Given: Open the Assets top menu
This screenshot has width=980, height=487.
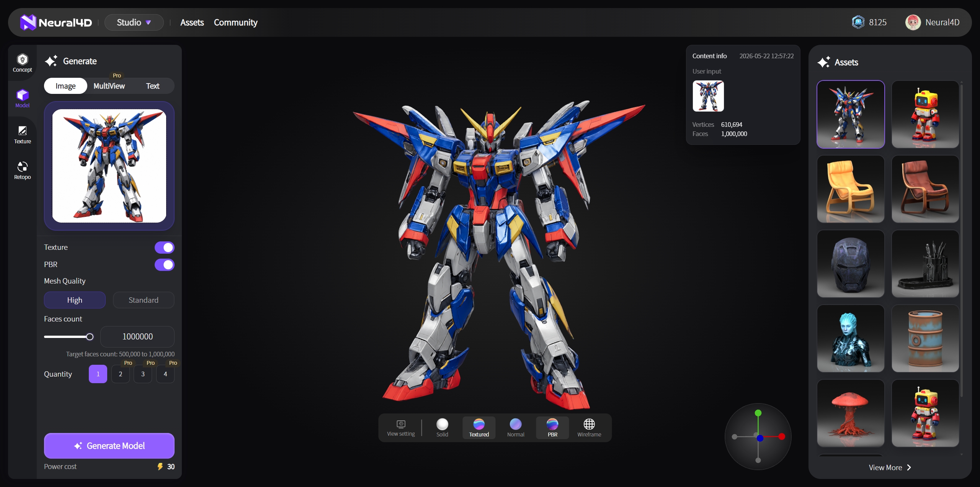Looking at the screenshot, I should (x=192, y=22).
